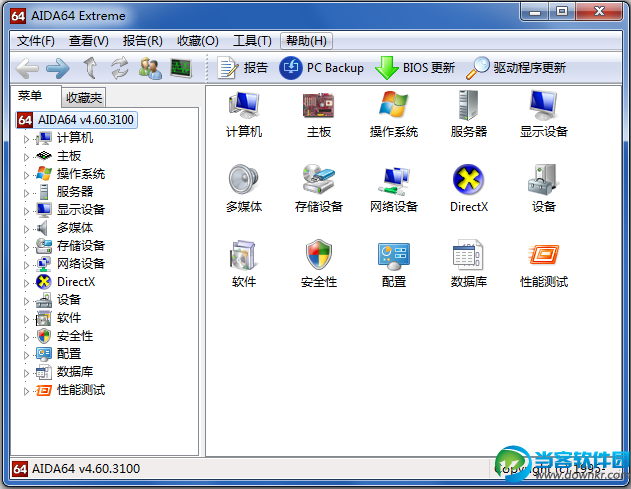This screenshot has height=489, width=631.
Task: Open 数据库 database icon in main pane
Action: [468, 264]
